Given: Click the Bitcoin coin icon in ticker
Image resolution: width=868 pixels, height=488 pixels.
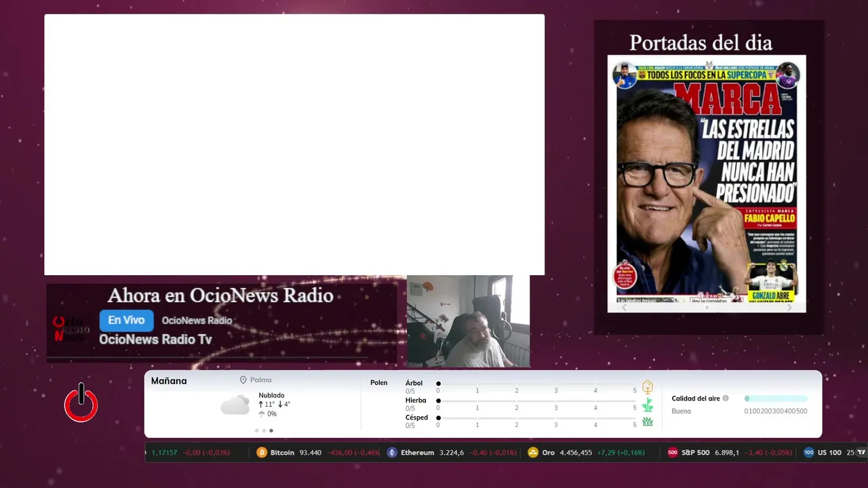Looking at the screenshot, I should (262, 452).
